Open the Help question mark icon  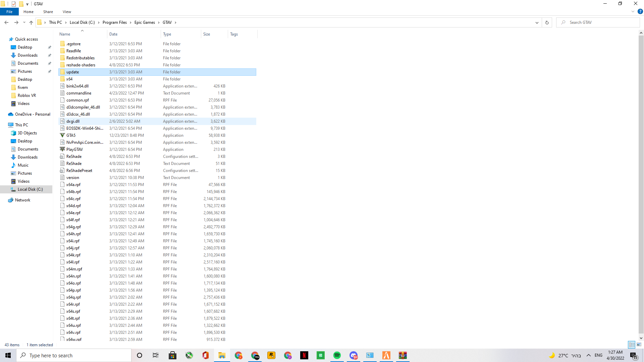tap(640, 11)
